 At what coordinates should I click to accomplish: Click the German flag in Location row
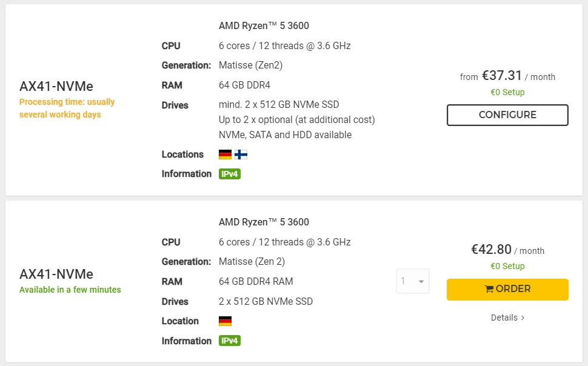coord(225,321)
